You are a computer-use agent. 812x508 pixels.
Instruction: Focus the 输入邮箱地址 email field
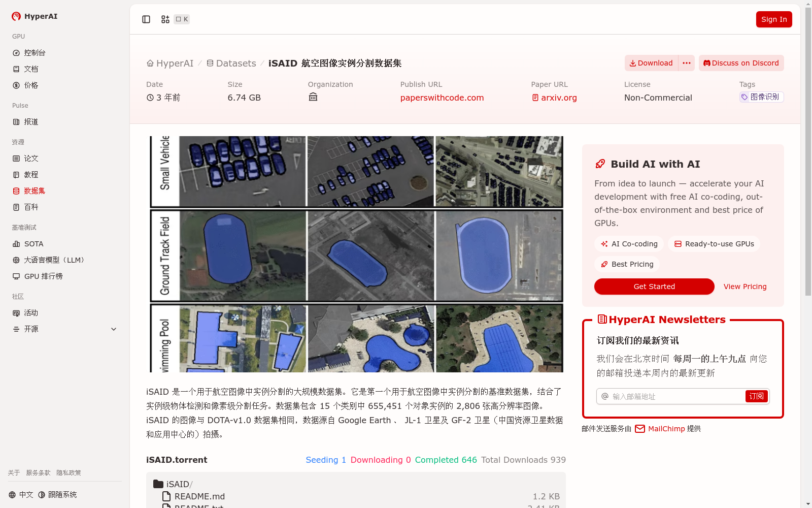[x=677, y=396]
